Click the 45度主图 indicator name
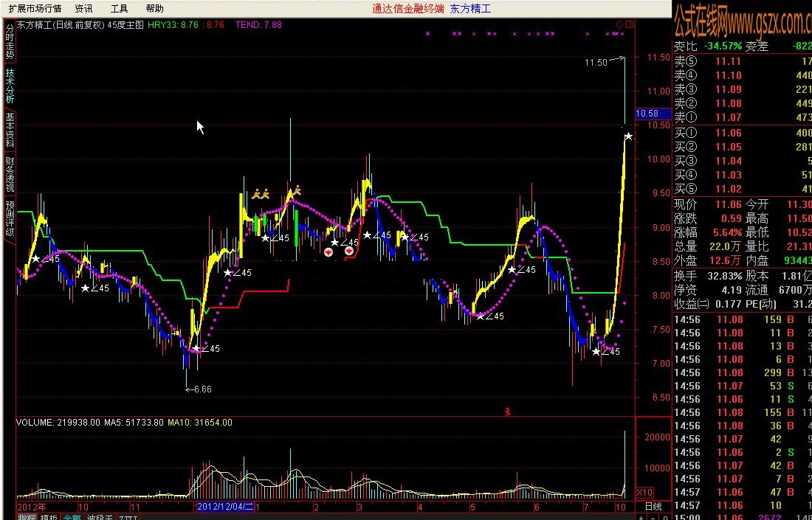The width and height of the screenshot is (812, 520). pyautogui.click(x=125, y=24)
